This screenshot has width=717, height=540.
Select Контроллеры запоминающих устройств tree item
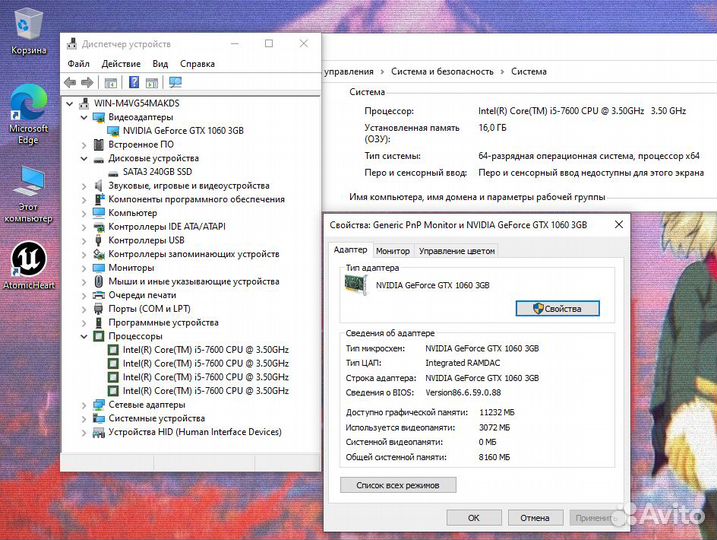[x=193, y=254]
